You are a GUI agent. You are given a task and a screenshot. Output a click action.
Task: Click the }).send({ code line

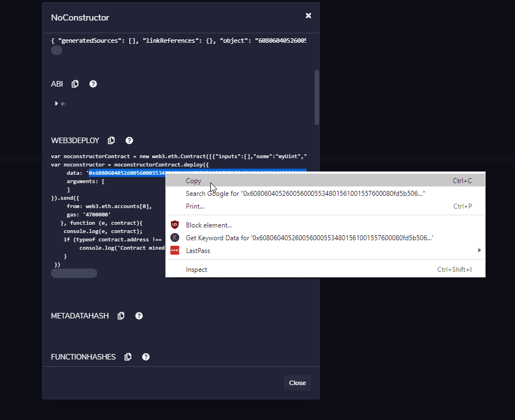click(65, 198)
